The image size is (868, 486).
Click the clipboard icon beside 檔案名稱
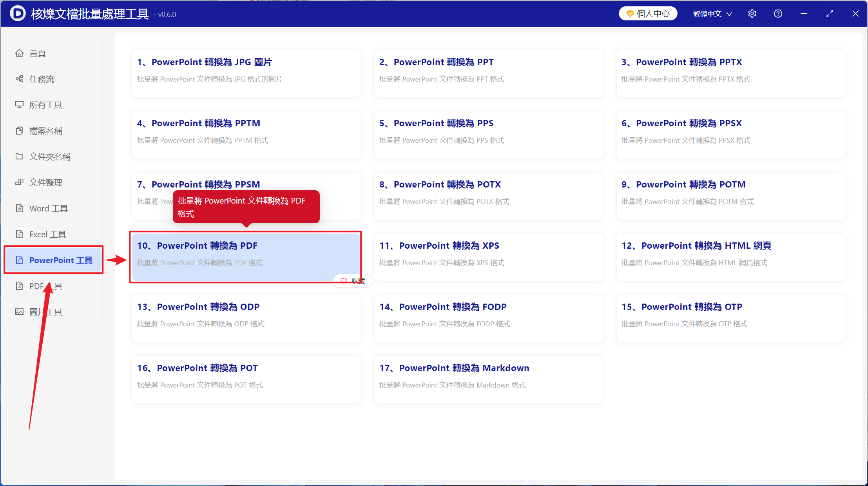point(19,131)
